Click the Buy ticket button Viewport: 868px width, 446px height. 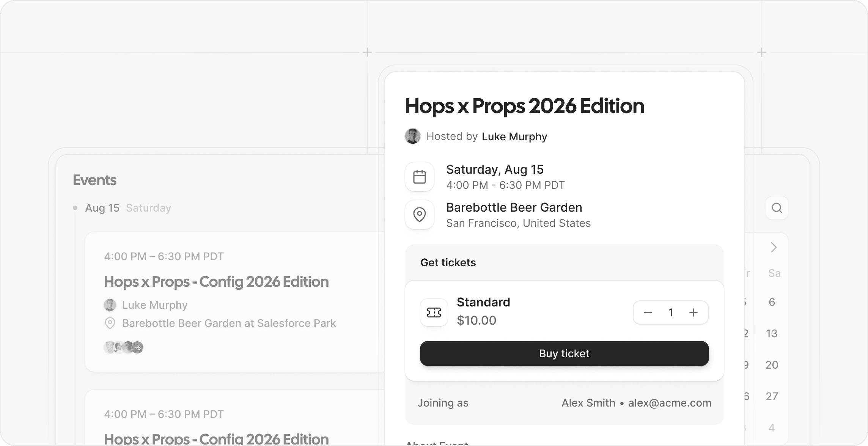(565, 353)
